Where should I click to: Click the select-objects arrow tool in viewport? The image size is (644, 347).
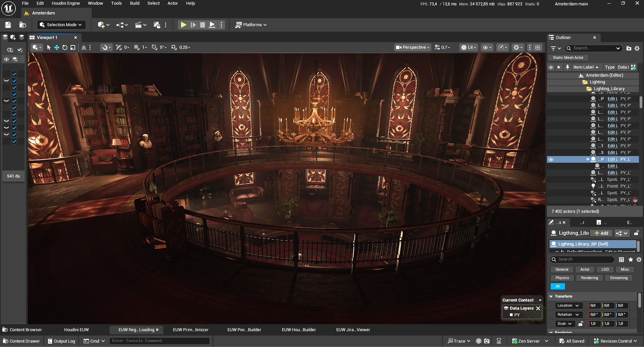tap(49, 47)
